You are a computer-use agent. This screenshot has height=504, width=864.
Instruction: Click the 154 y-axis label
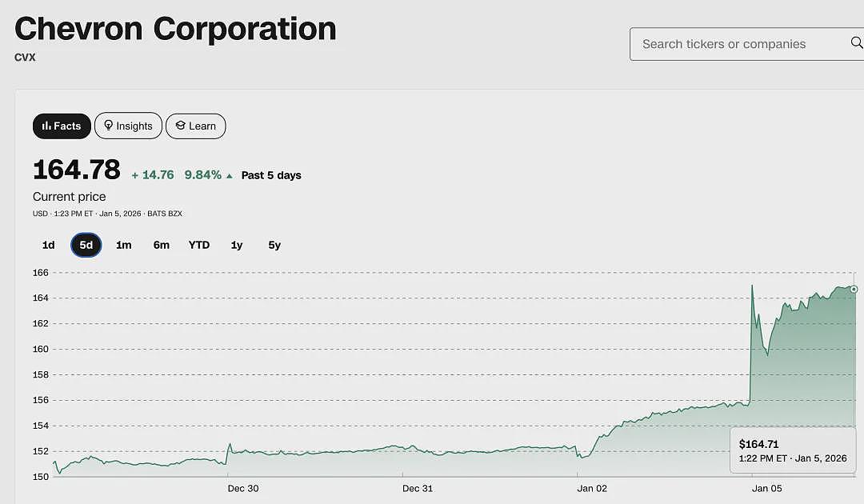click(x=41, y=426)
